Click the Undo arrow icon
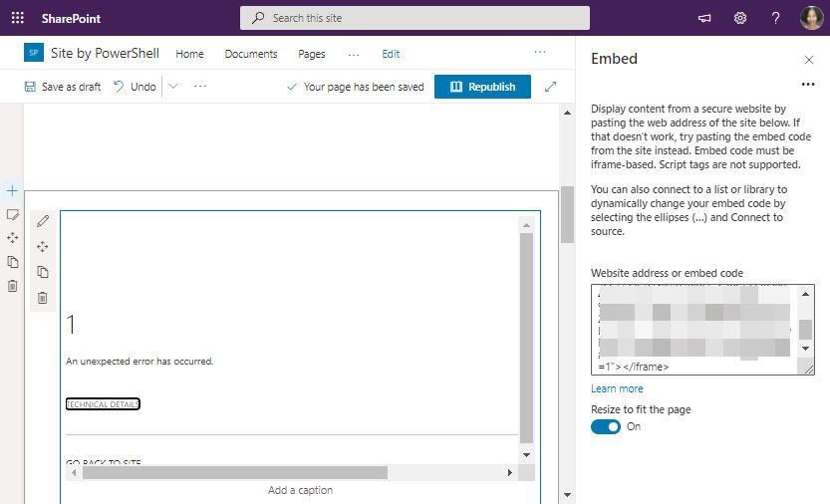Viewport: 830px width, 504px height. pyautogui.click(x=119, y=87)
